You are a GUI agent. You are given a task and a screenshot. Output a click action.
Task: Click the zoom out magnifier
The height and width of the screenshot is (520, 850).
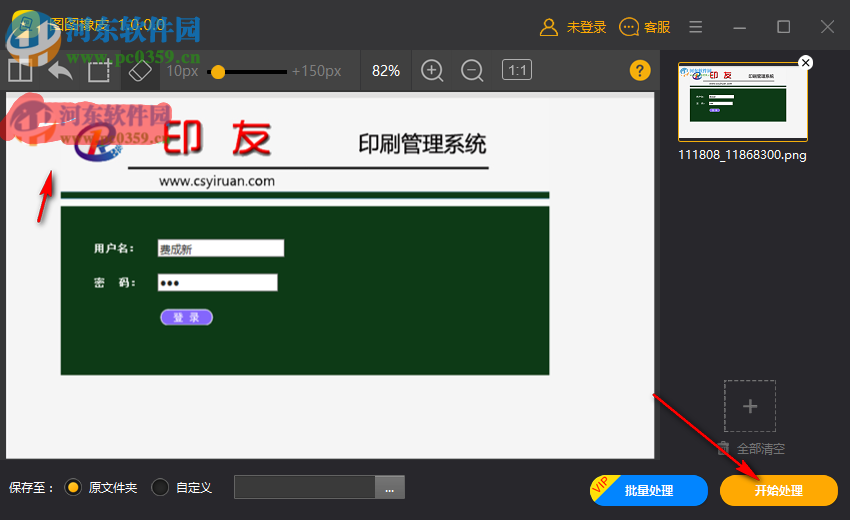pos(472,70)
